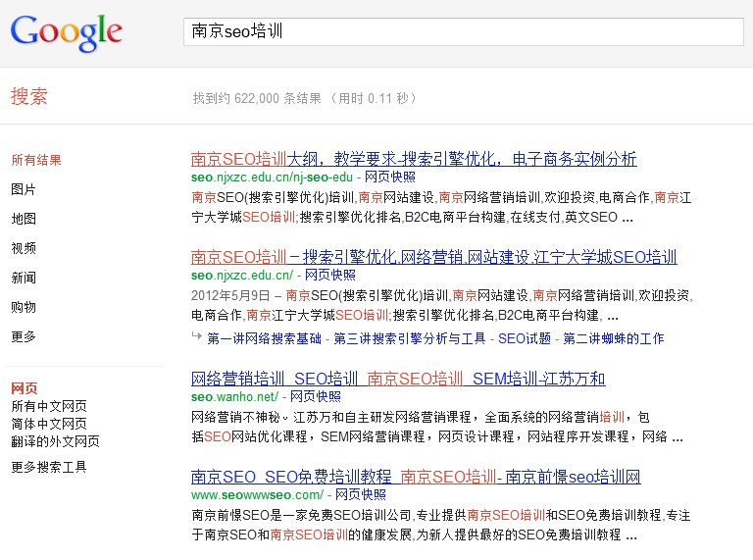Image resolution: width=753 pixels, height=560 pixels.
Task: Open sitelink 第三讲搜索引擎分析与工具
Action: tap(410, 338)
